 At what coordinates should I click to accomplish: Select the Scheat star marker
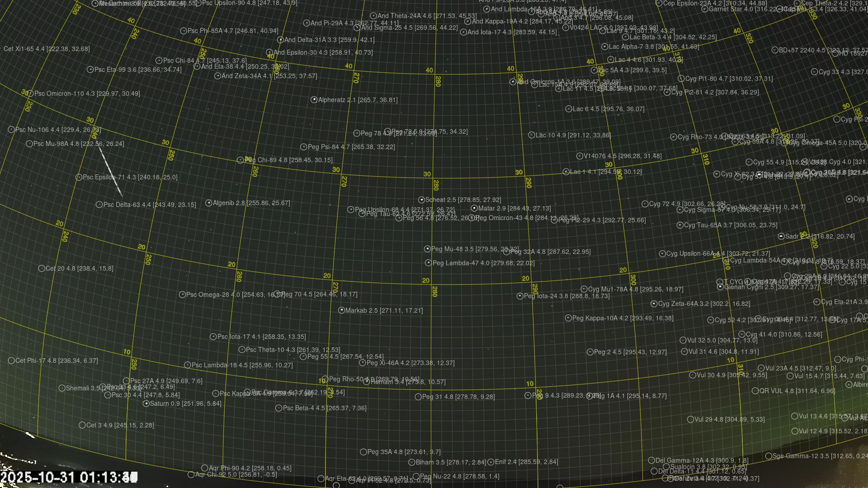421,200
